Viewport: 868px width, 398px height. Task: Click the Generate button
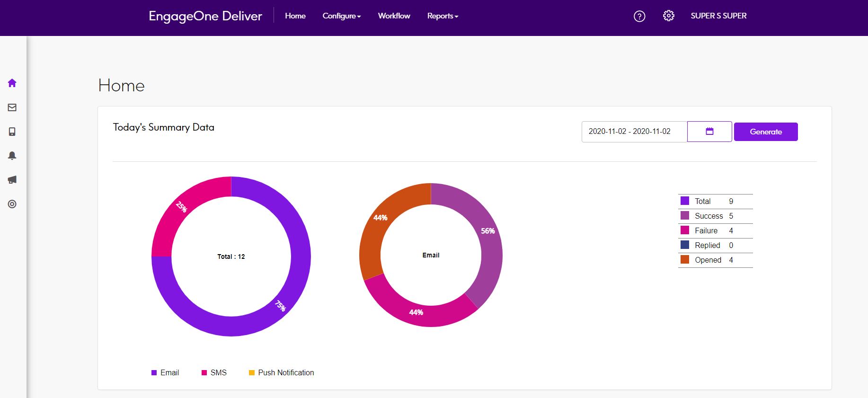pyautogui.click(x=766, y=132)
